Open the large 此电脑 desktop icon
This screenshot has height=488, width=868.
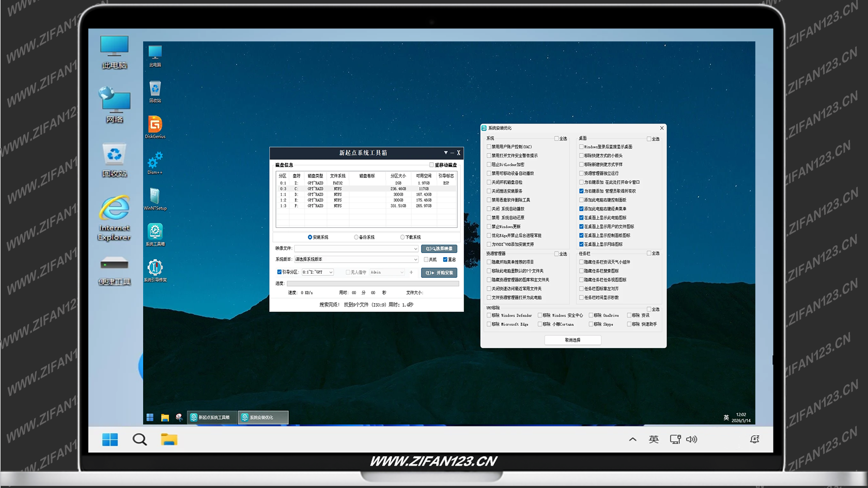pyautogui.click(x=114, y=52)
